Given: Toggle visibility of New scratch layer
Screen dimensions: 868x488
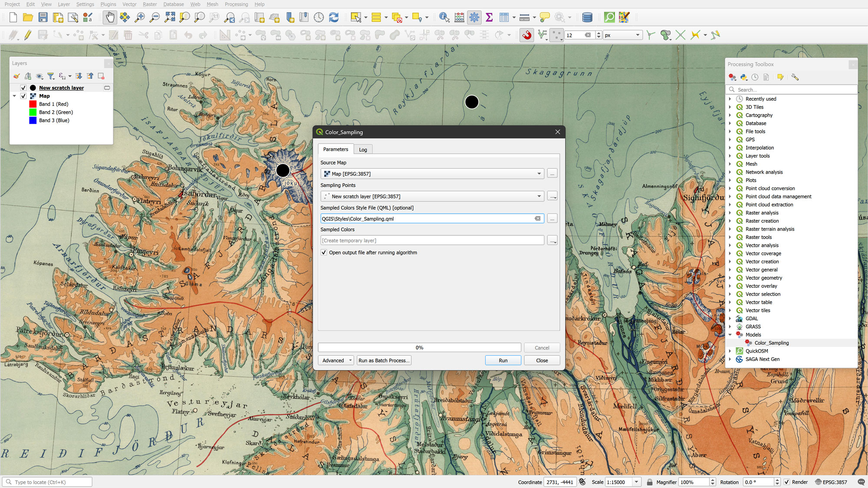Looking at the screenshot, I should coord(23,88).
